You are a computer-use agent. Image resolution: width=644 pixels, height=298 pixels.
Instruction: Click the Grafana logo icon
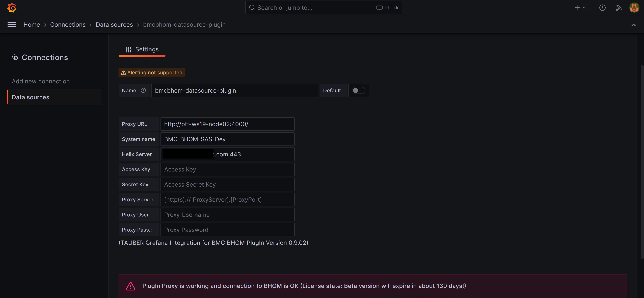click(12, 8)
